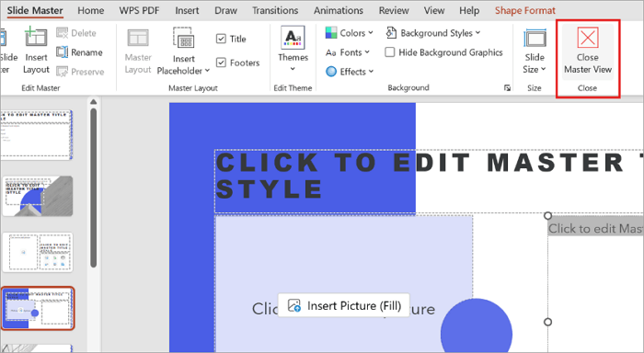Switch to the Slide Master tab

click(x=35, y=10)
